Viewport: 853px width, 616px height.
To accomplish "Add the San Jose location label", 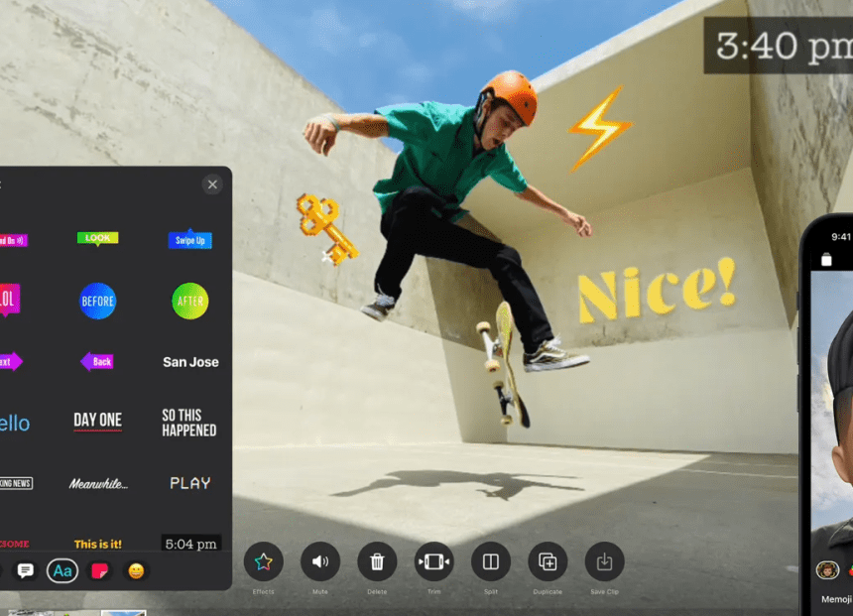I will coord(190,362).
